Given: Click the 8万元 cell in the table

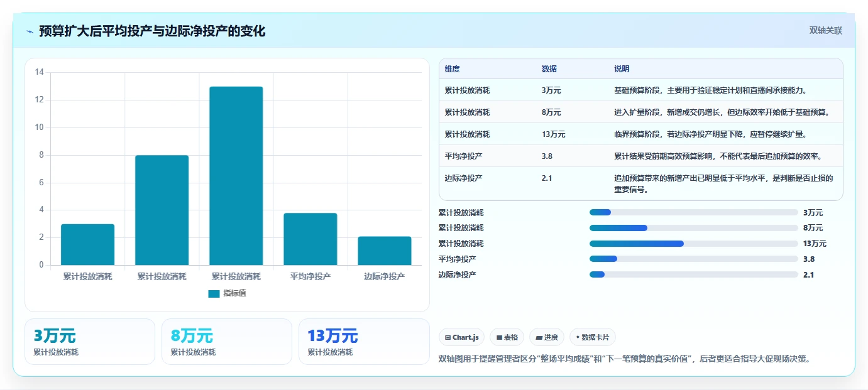Looking at the screenshot, I should pyautogui.click(x=551, y=112).
